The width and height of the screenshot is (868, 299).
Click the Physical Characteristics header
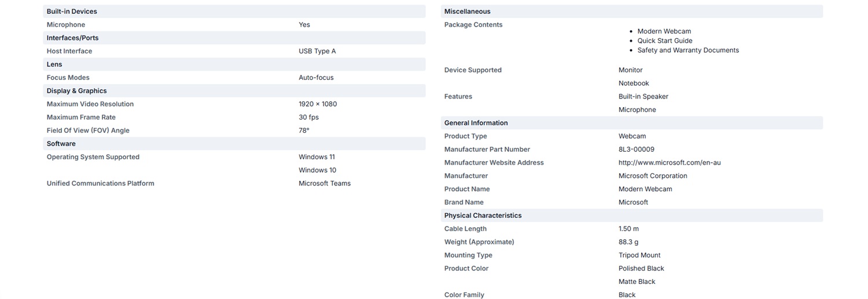tap(632, 216)
